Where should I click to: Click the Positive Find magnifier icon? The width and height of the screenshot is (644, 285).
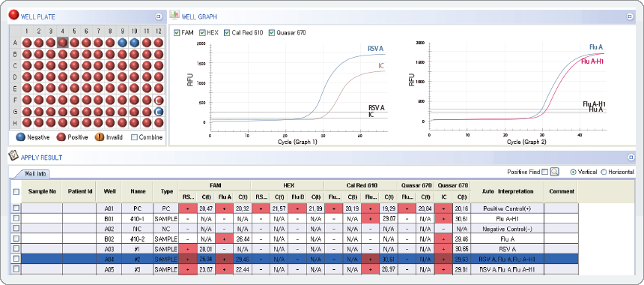pyautogui.click(x=555, y=172)
